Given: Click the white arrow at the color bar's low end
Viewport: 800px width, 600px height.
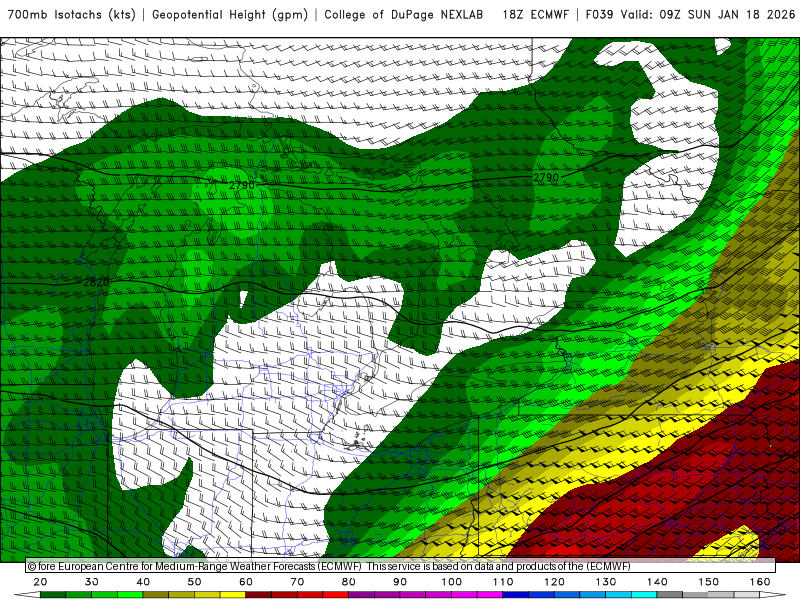Looking at the screenshot, I should pyautogui.click(x=28, y=594).
